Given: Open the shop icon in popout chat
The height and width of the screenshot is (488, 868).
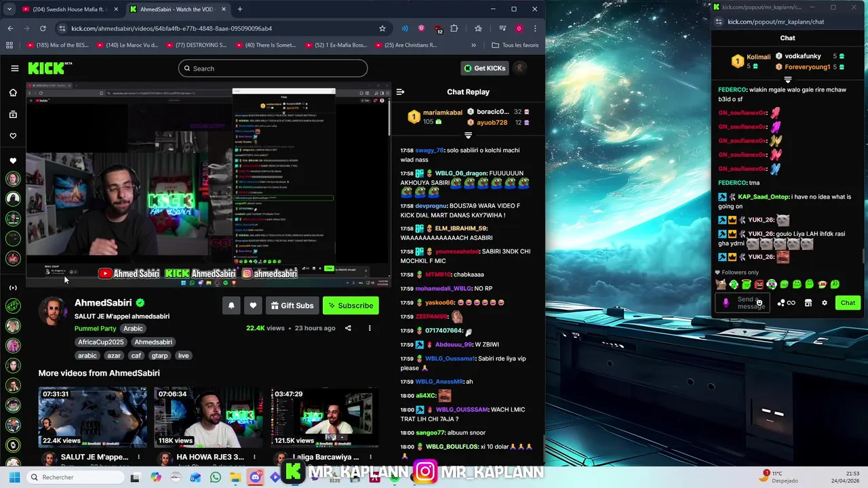Looking at the screenshot, I should [808, 303].
